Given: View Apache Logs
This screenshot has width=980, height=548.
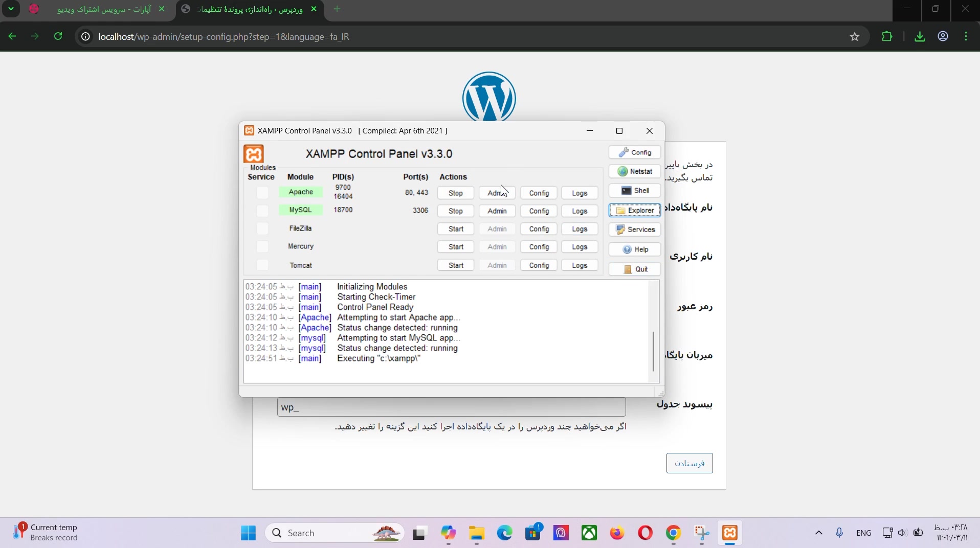Looking at the screenshot, I should (580, 193).
